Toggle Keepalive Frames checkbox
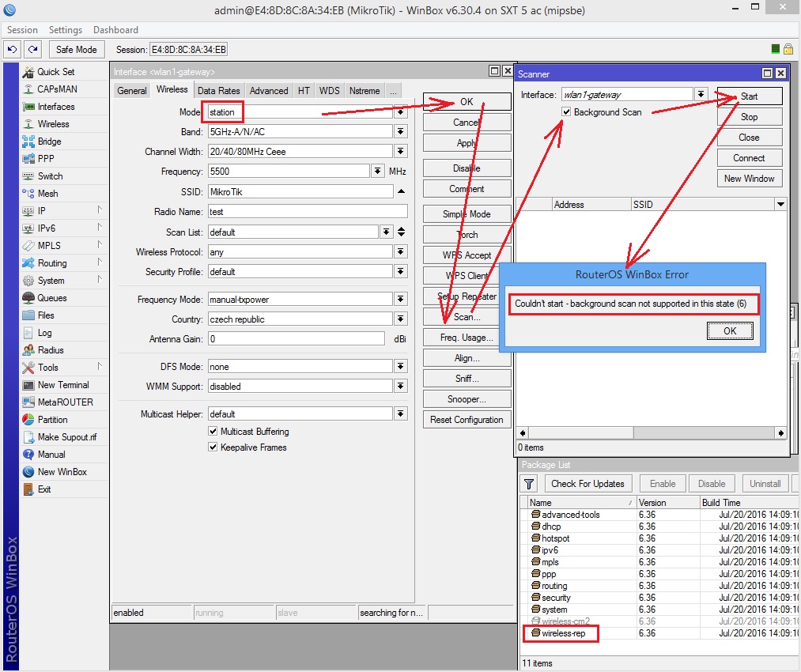 click(x=213, y=447)
